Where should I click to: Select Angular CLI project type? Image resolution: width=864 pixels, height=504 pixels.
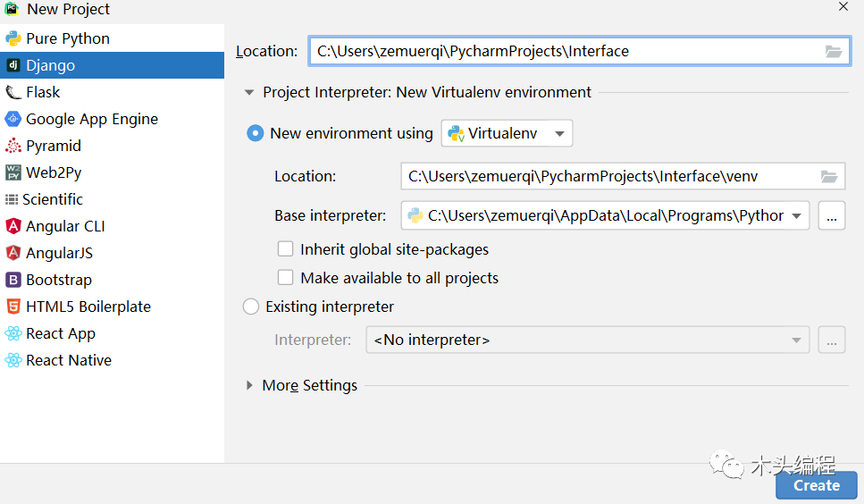click(x=112, y=226)
